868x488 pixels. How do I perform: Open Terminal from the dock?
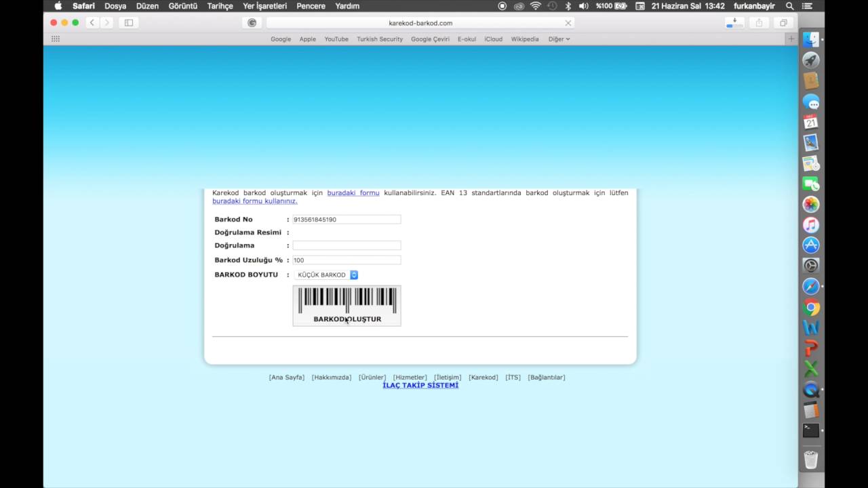[x=811, y=430]
